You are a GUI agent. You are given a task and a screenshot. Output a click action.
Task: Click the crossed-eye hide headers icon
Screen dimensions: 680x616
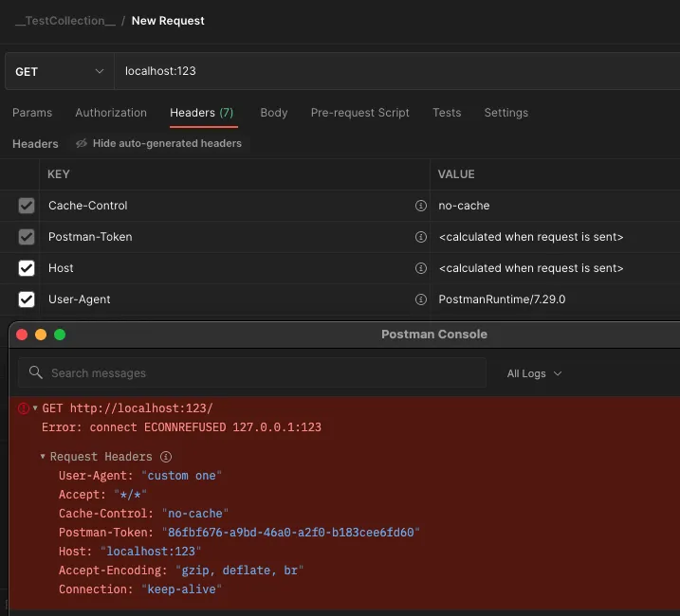click(82, 143)
